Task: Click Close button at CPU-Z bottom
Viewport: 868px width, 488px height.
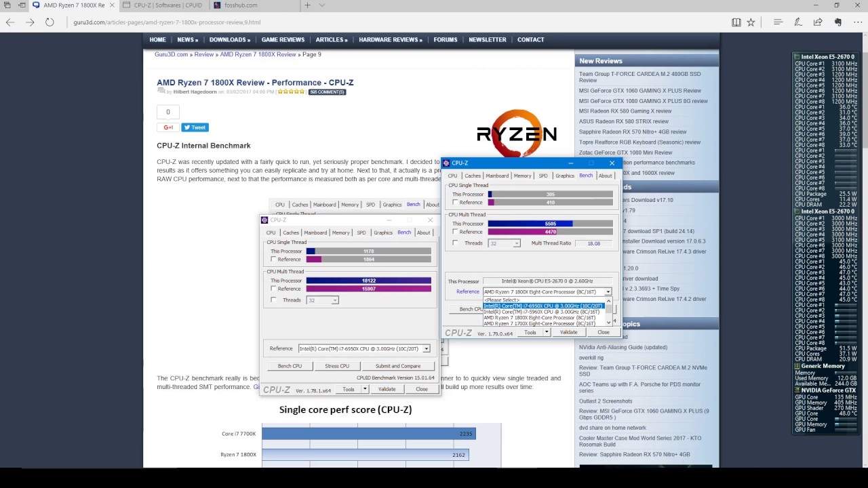Action: (x=604, y=332)
